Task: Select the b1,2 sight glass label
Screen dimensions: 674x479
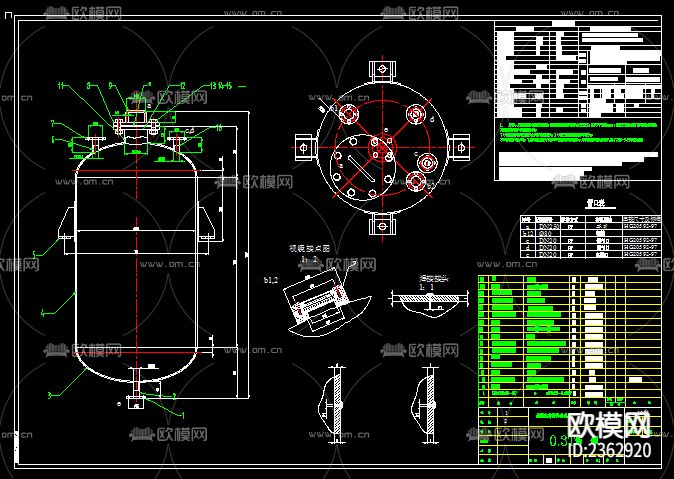Action: click(270, 280)
